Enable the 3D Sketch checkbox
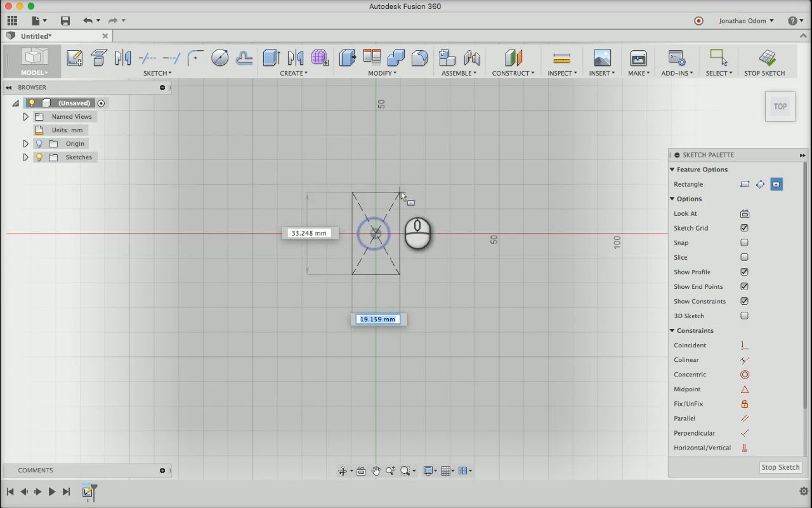The image size is (812, 508). pos(745,316)
